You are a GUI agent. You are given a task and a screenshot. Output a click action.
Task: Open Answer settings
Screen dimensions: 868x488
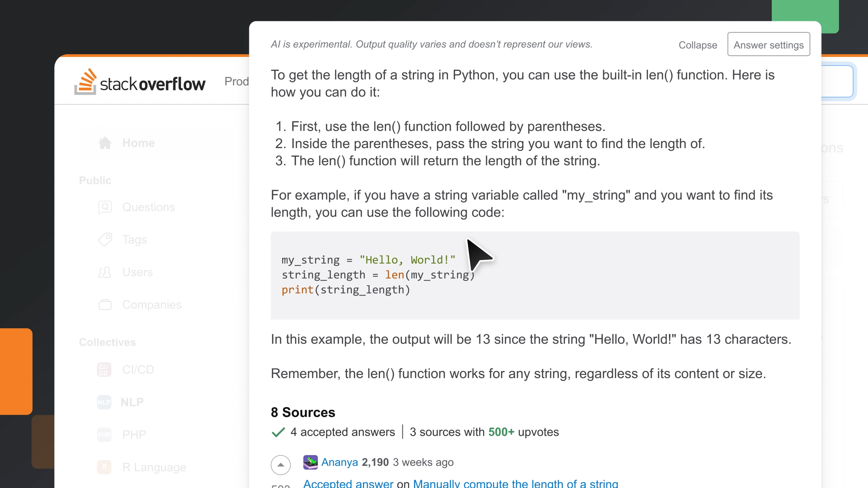769,45
